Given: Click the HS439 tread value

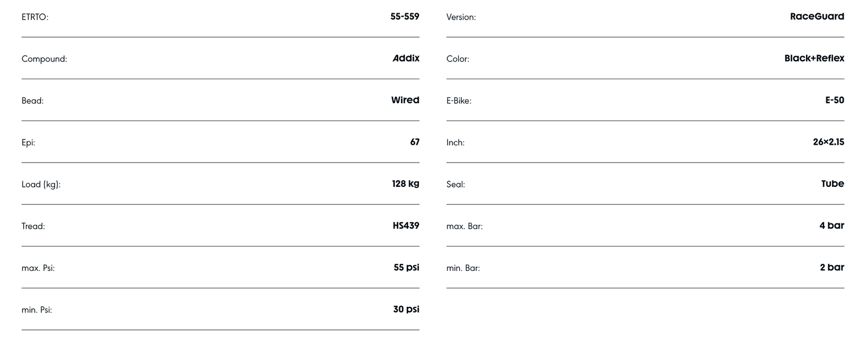Looking at the screenshot, I should point(406,226).
